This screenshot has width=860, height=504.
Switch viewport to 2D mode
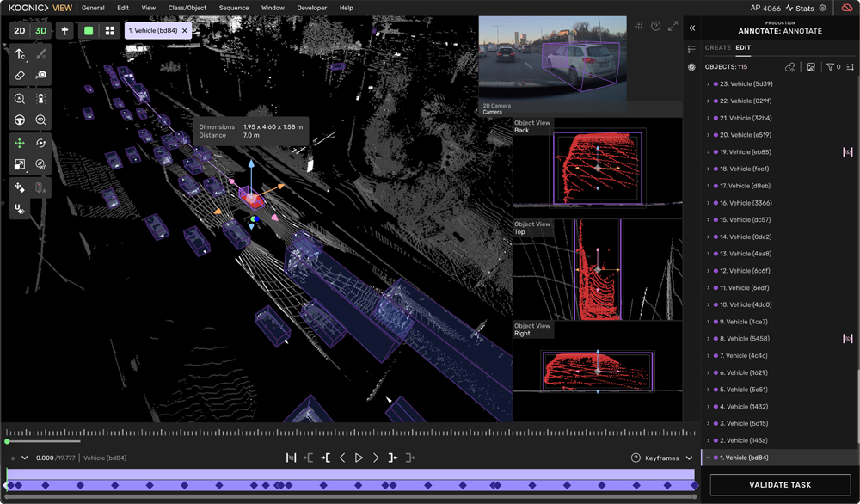[19, 30]
